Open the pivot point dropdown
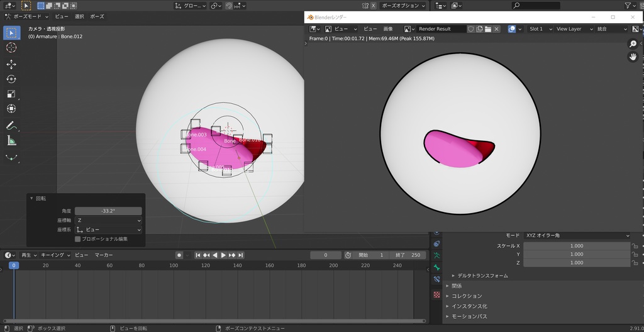Viewport: 644px width, 332px height. (x=216, y=6)
